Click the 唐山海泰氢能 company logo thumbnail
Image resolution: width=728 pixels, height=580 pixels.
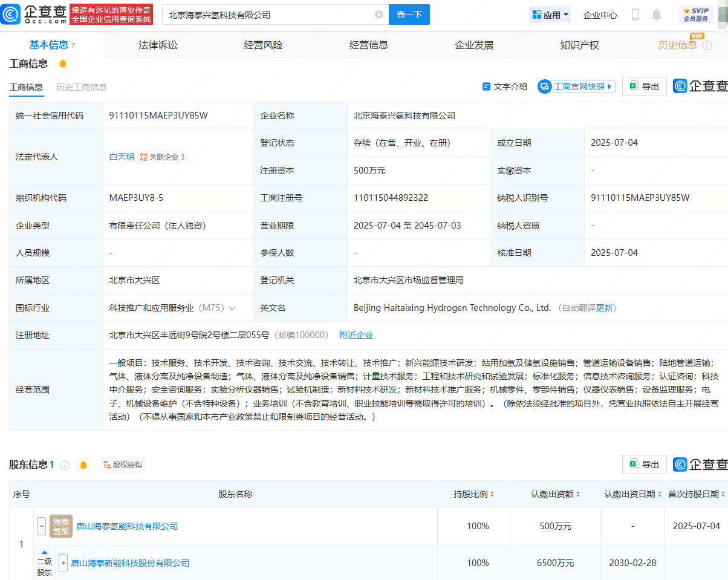pyautogui.click(x=61, y=526)
